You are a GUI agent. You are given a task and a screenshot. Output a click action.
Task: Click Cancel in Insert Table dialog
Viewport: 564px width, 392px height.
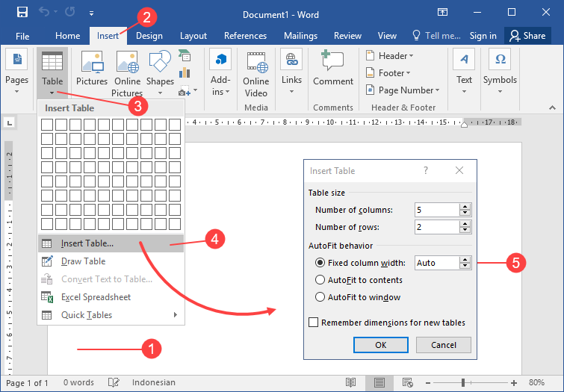coord(444,345)
